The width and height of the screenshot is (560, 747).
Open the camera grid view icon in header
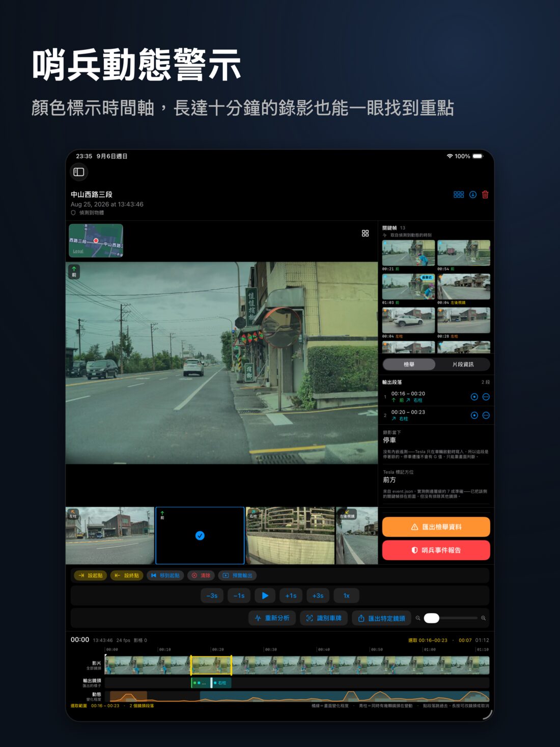(459, 195)
